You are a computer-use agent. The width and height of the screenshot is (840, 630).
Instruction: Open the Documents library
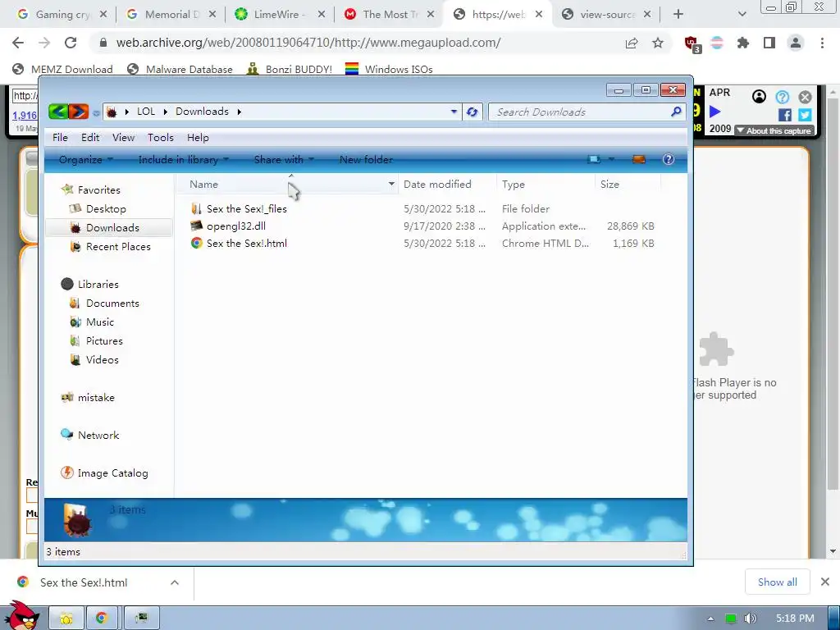click(x=112, y=304)
